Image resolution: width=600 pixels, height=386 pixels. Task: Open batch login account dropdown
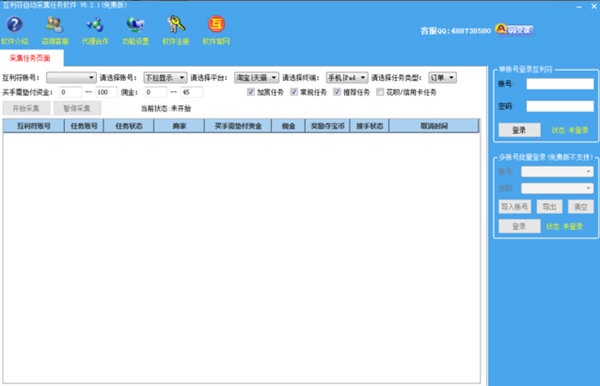[557, 171]
